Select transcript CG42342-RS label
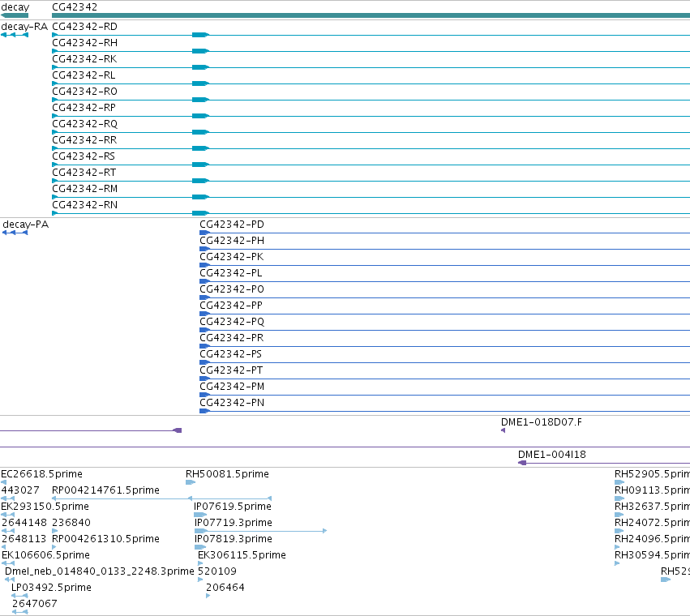Screen dimensions: 690x616 84,156
